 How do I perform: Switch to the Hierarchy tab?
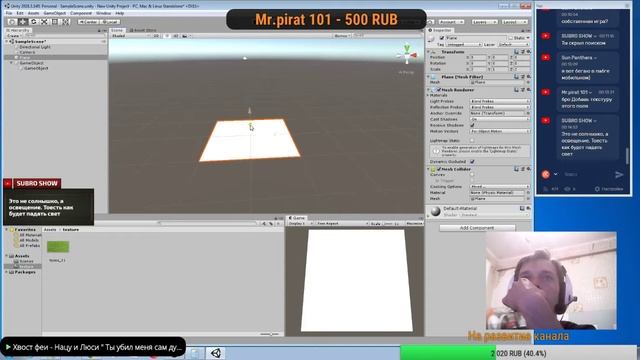point(18,30)
